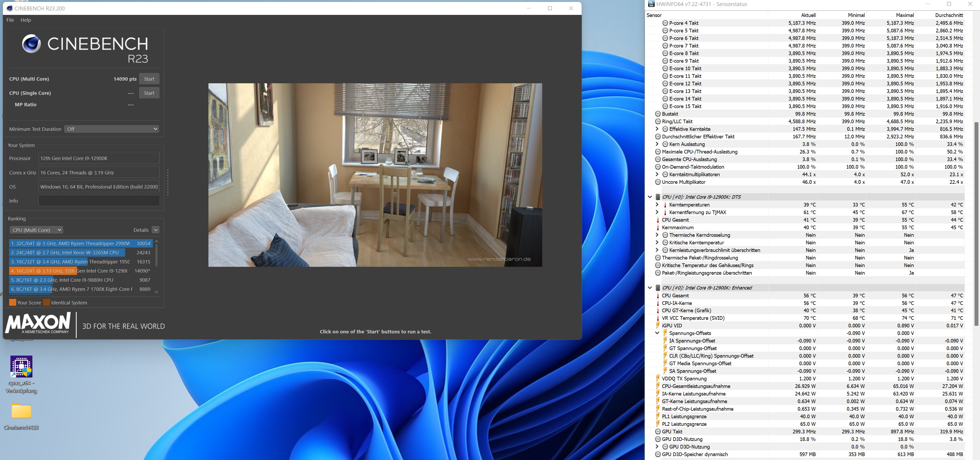The width and height of the screenshot is (980, 460).
Task: Open the 'CPU (Multi Core)' ranking dropdown
Action: 36,230
